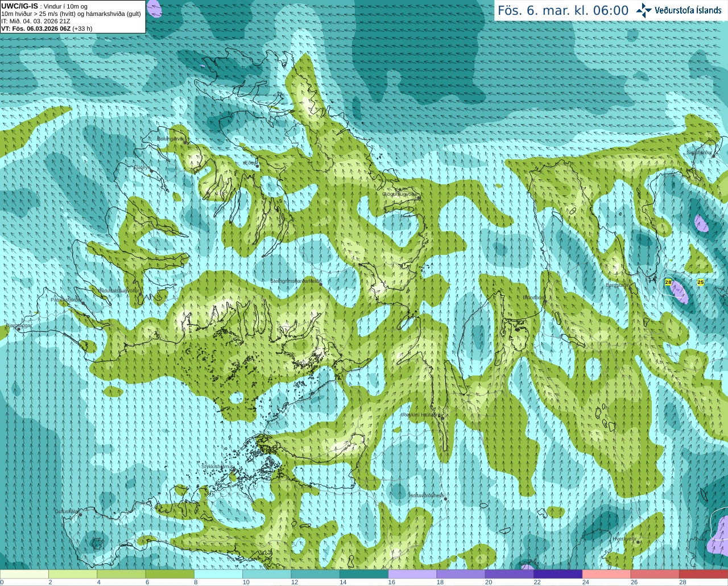Pick the 12–14 m/s teal legend swatch
Viewport: 728px width, 586px height.
tap(316, 574)
